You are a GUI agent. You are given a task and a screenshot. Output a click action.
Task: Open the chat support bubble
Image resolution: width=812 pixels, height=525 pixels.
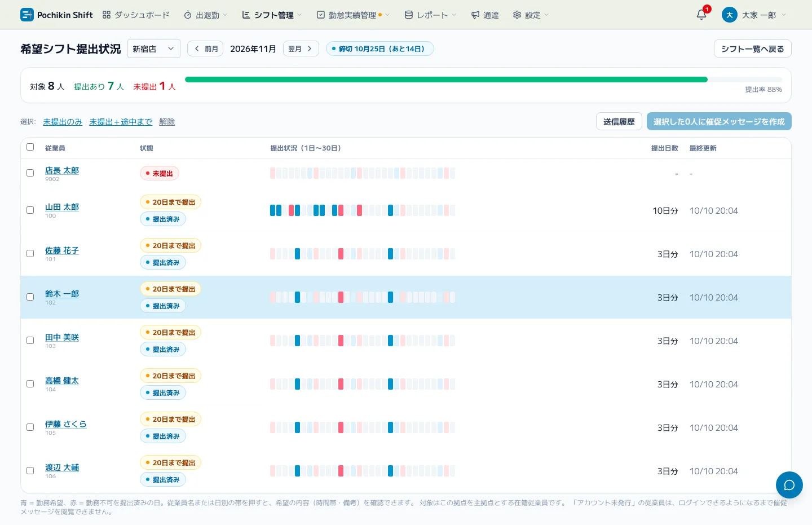(x=789, y=485)
